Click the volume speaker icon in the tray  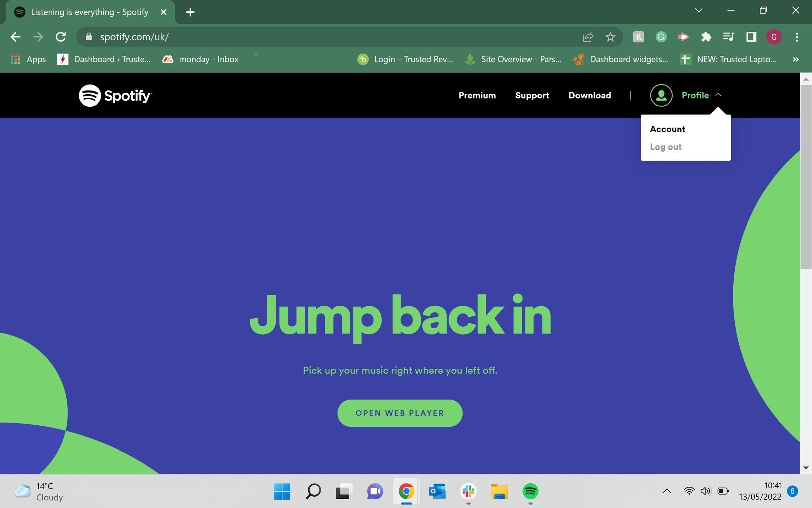705,491
